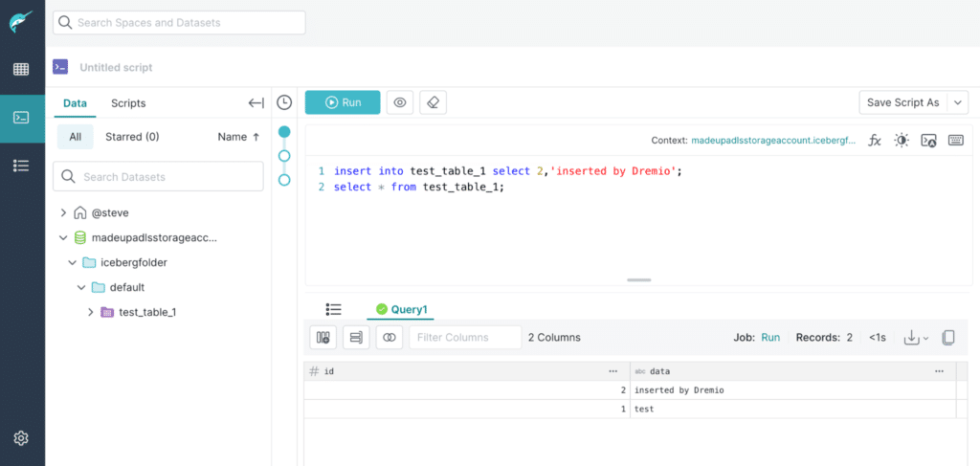
Task: Select the All datasets filter
Action: (x=75, y=137)
